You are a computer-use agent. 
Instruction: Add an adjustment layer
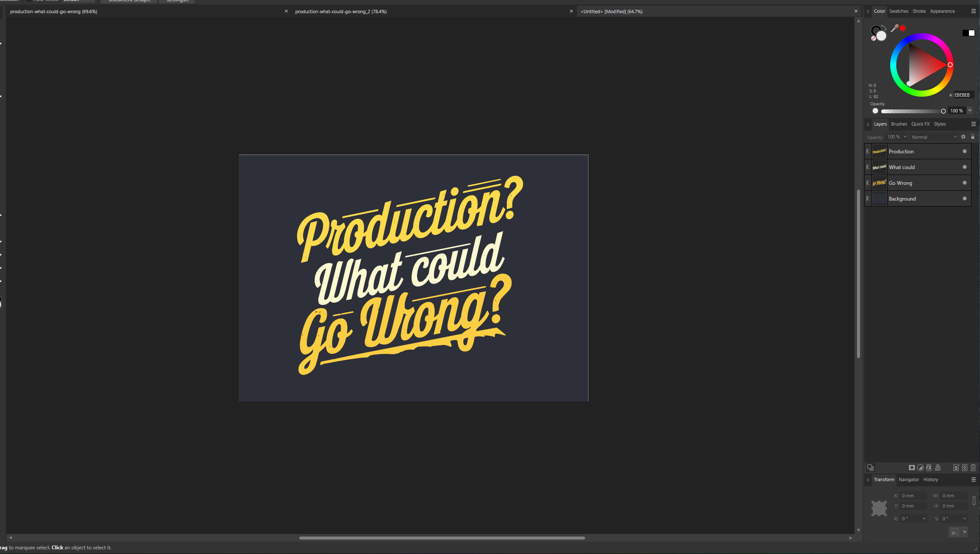(x=920, y=468)
